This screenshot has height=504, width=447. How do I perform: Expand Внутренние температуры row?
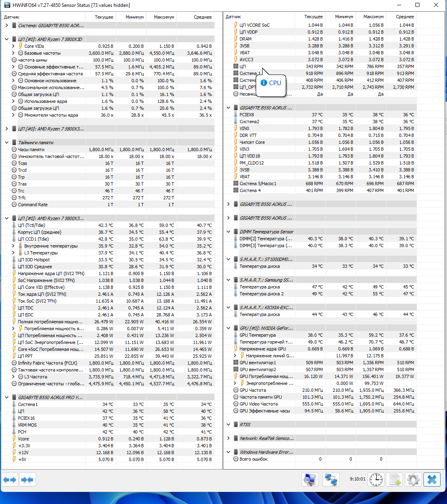click(13, 246)
